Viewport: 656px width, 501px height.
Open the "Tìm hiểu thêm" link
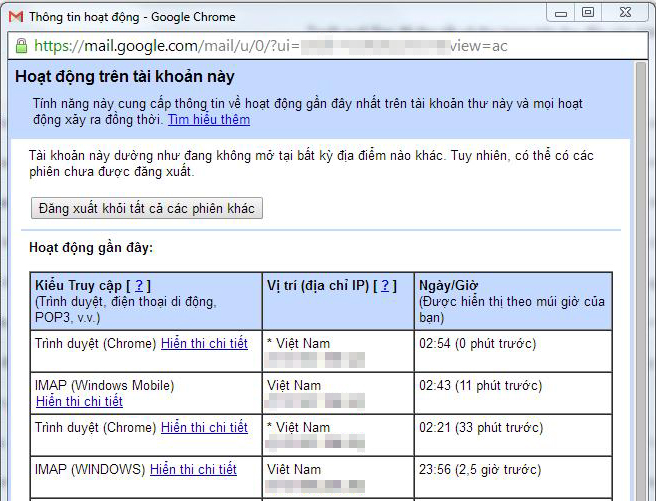point(208,120)
